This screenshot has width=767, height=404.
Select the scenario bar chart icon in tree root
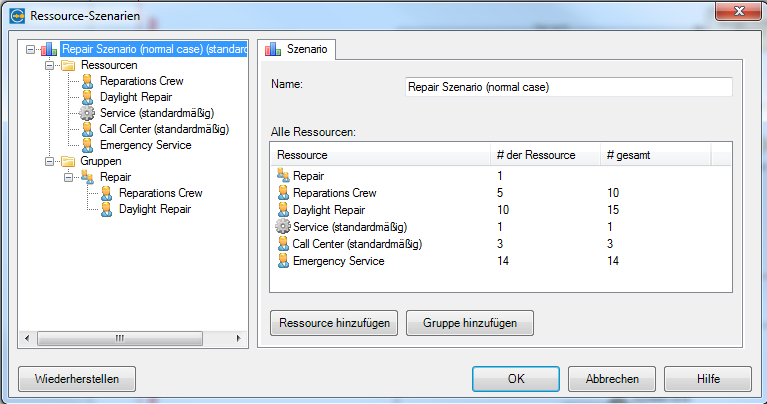click(x=49, y=49)
